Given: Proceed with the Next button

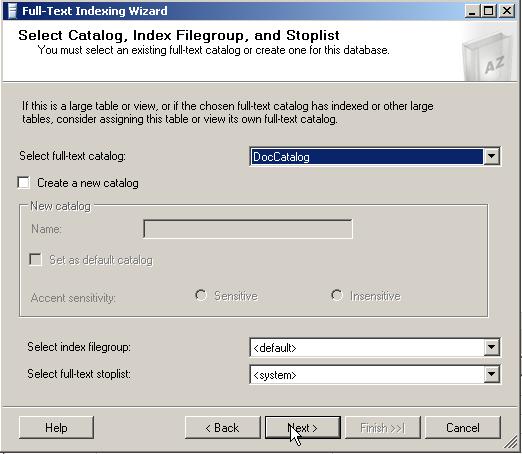Looking at the screenshot, I should tap(303, 428).
